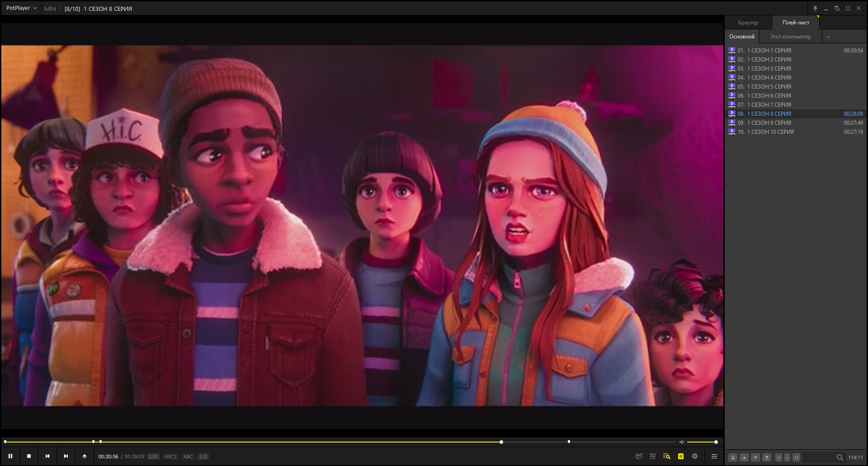Click the seek bar playhead handle

pyautogui.click(x=501, y=442)
